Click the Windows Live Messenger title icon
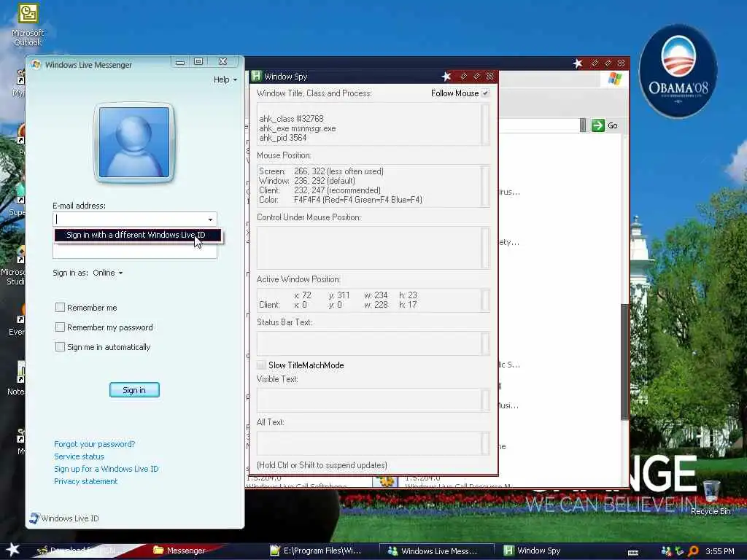The height and width of the screenshot is (560, 747). tap(36, 64)
